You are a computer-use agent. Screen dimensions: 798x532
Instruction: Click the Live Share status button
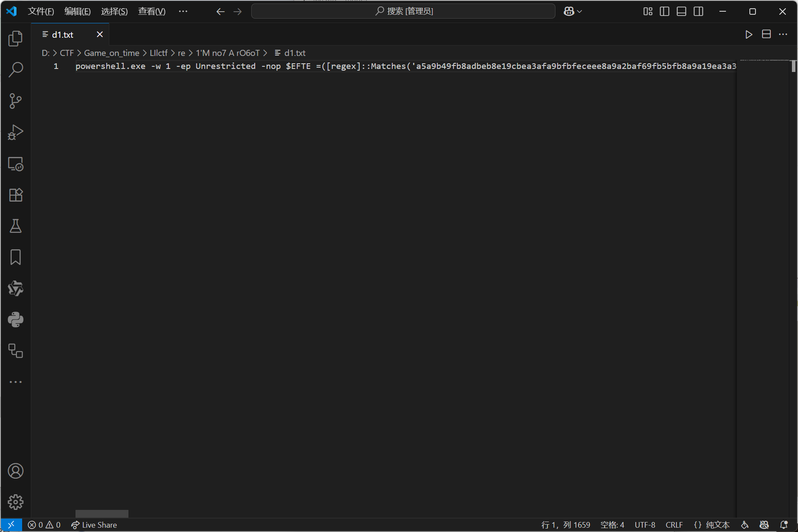point(94,525)
